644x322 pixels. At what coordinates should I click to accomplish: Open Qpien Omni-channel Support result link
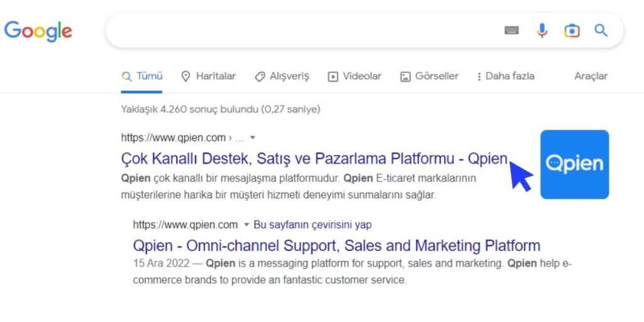[x=337, y=246]
